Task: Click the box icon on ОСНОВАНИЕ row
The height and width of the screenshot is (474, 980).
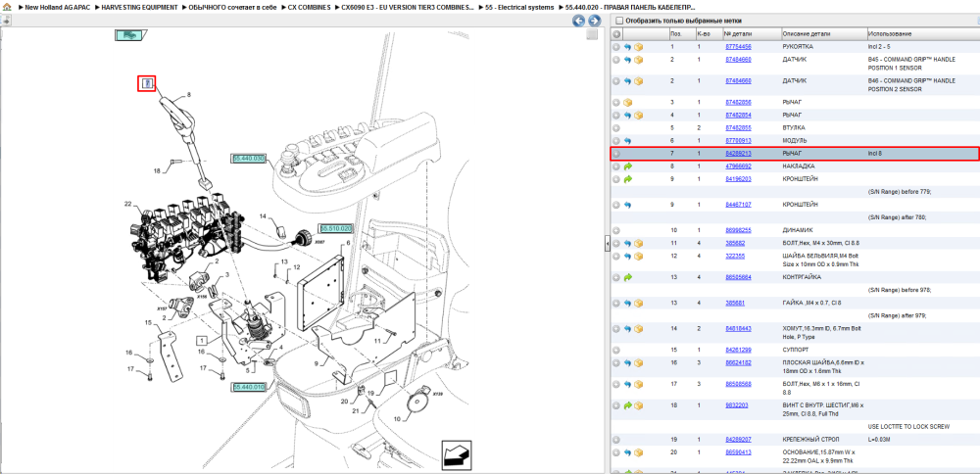Action: pyautogui.click(x=639, y=452)
